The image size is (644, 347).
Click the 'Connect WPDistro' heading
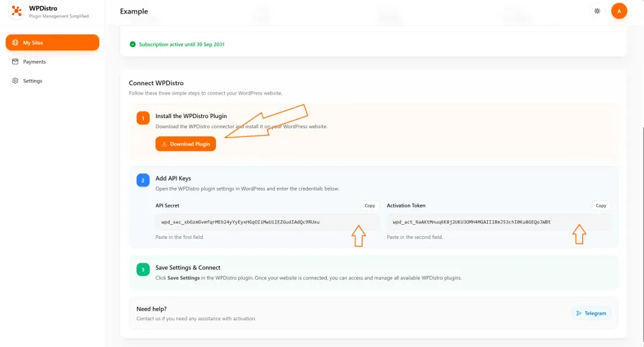tap(156, 83)
